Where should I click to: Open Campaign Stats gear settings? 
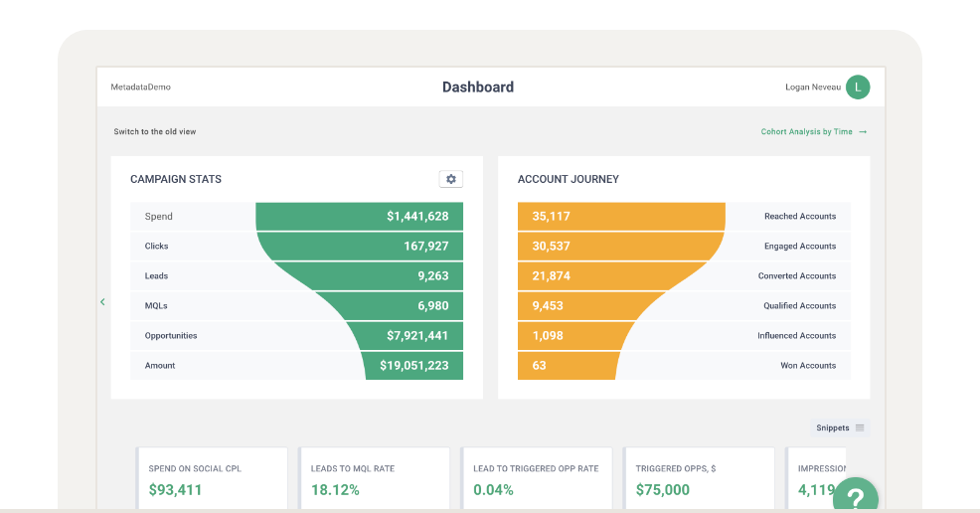450,179
